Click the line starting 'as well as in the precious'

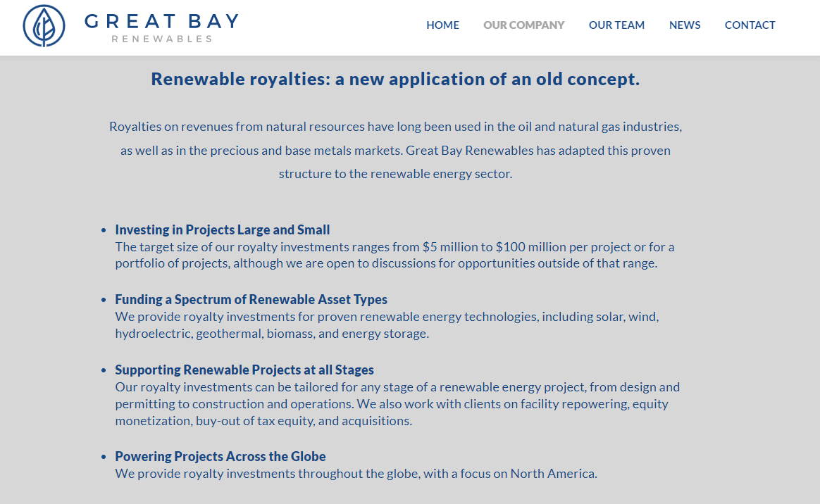(x=395, y=151)
